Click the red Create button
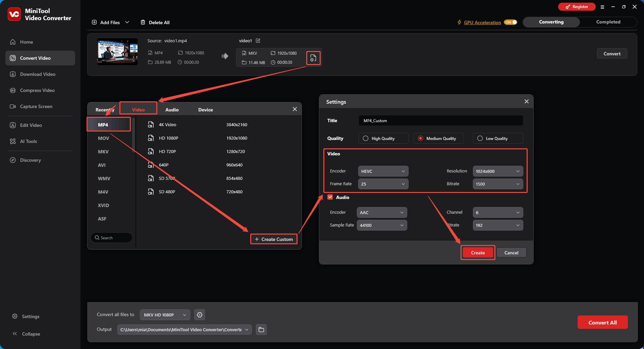The image size is (644, 349). [x=478, y=253]
